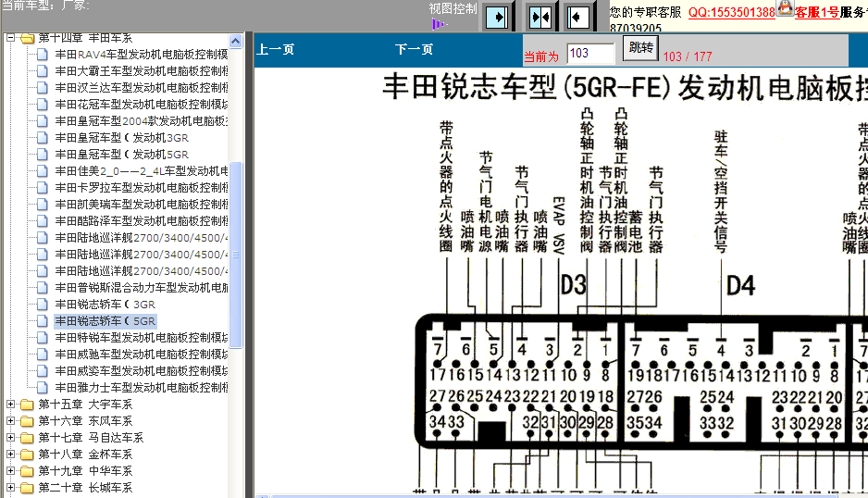The image size is (868, 498).
Task: Expand the 第十七章 马自达车系 folder
Action: point(10,438)
